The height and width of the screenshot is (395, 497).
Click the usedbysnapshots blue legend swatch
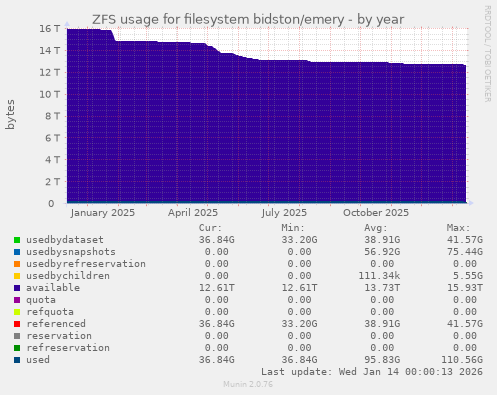pos(17,252)
